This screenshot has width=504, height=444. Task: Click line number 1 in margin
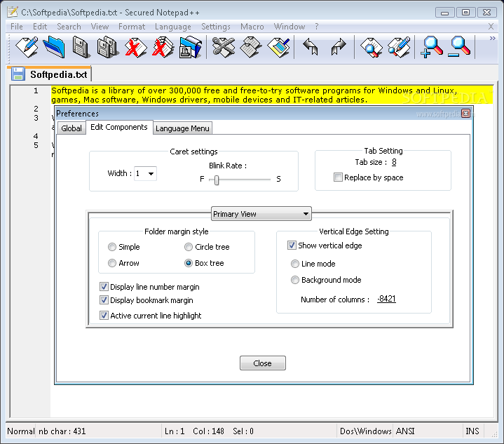pos(36,90)
